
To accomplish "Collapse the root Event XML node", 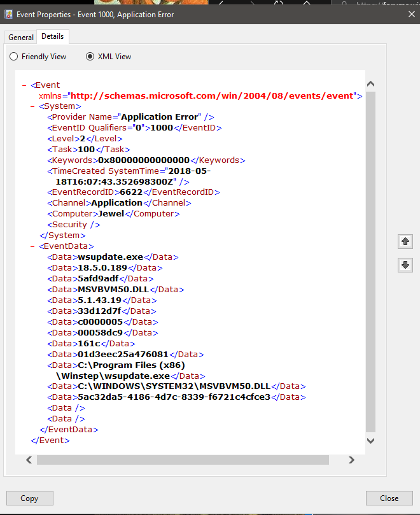I will click(24, 85).
